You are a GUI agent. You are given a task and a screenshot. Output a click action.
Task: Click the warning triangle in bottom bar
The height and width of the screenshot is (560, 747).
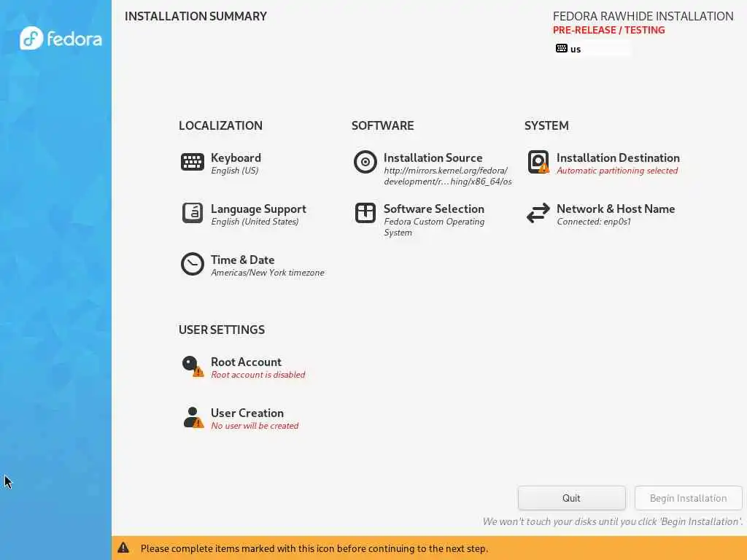tap(123, 548)
